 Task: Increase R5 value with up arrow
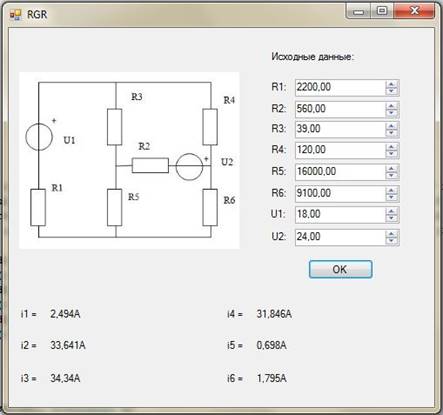(x=392, y=168)
